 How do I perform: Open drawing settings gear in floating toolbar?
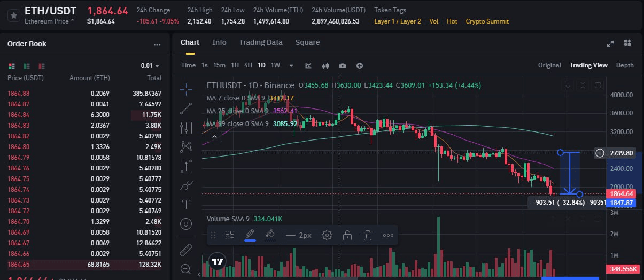coord(327,235)
